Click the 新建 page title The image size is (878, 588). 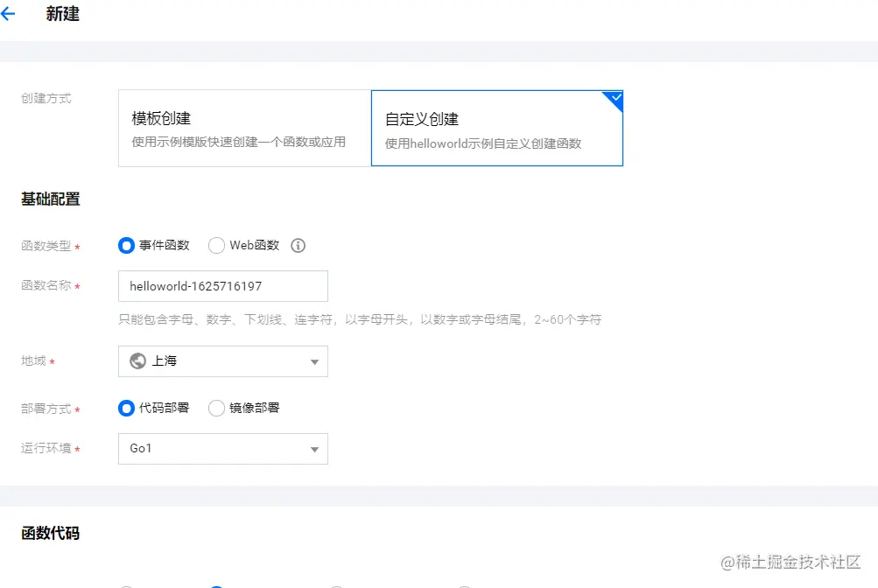[x=63, y=14]
